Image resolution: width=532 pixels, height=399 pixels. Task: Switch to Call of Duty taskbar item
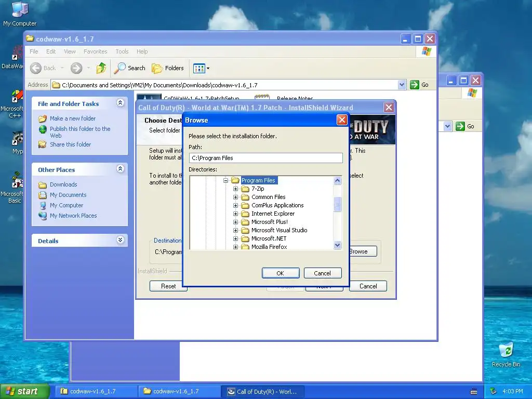point(262,392)
